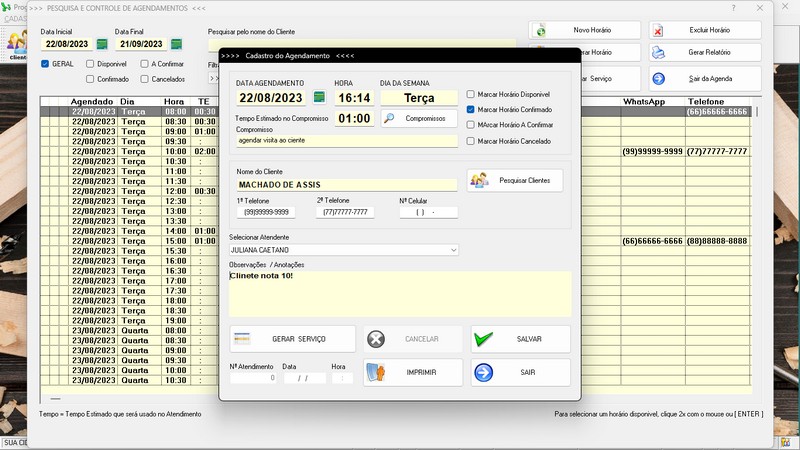Open calendar picker next to Data Final
The width and height of the screenshot is (800, 450).
[177, 44]
